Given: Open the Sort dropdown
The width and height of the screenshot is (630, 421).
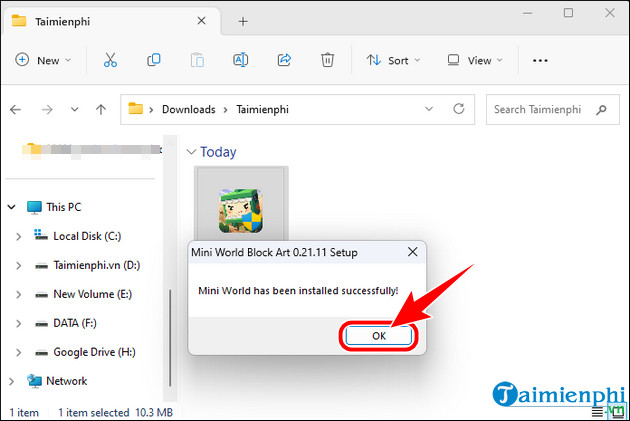Looking at the screenshot, I should (393, 60).
